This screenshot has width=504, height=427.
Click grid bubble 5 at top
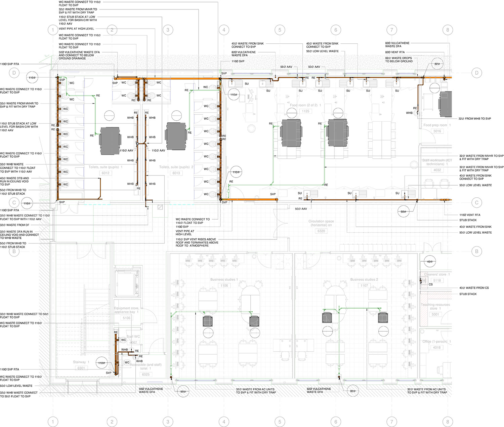[280, 30]
